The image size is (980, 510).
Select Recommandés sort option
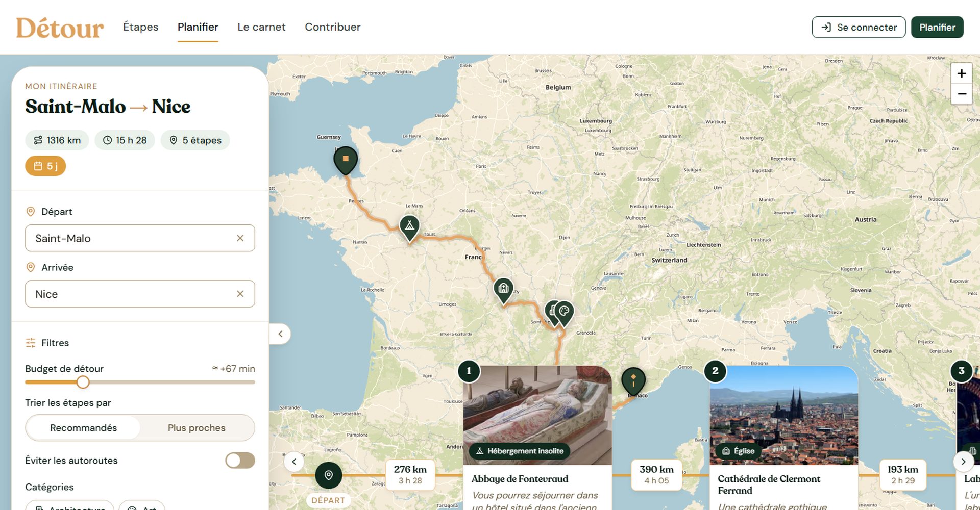pos(83,428)
